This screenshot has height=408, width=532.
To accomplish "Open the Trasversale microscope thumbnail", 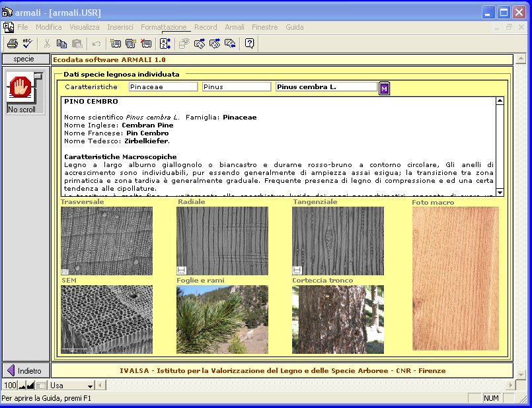I will 107,241.
